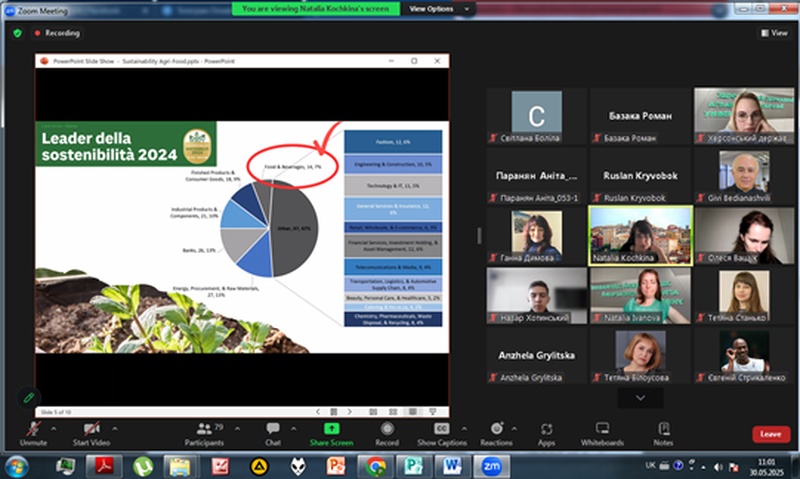Expand video options arrow next to Start Video
The width and height of the screenshot is (800, 479).
[x=115, y=428]
